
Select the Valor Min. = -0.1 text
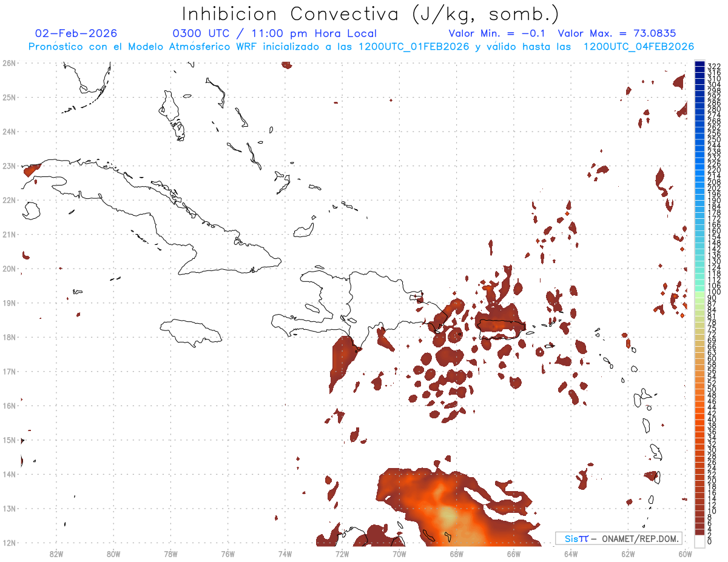496,33
